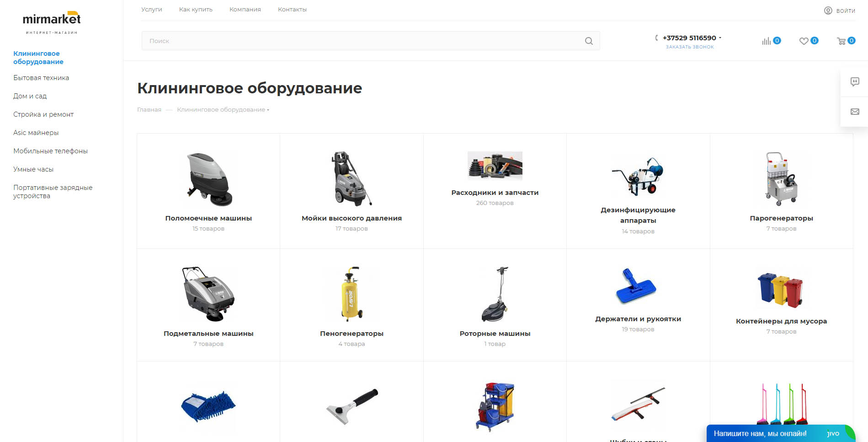Open the wishlist heart icon

pyautogui.click(x=804, y=41)
